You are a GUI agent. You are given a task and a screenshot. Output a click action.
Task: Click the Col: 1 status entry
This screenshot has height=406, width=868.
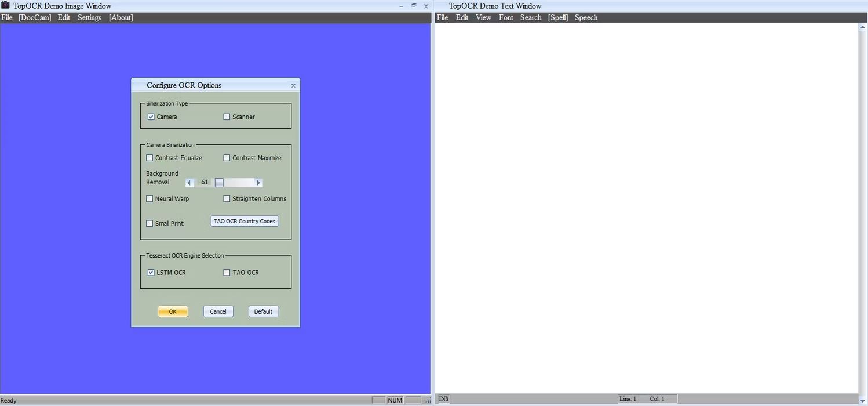[x=657, y=399]
